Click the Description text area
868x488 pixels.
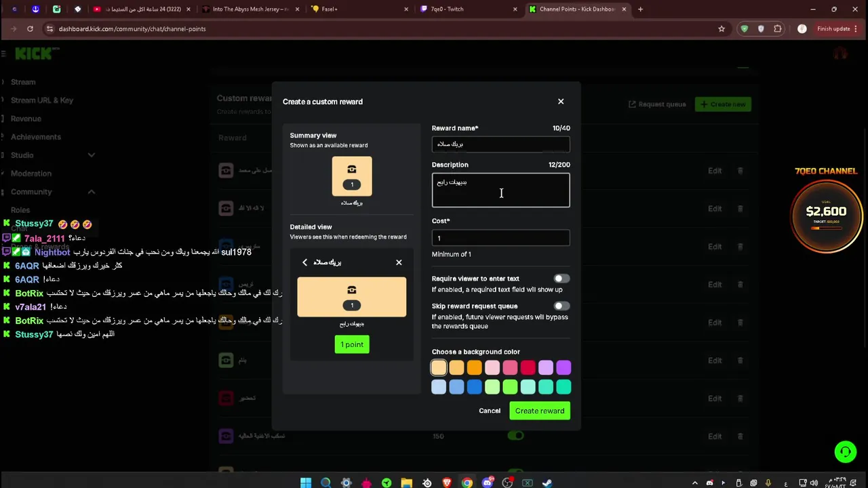click(x=500, y=190)
